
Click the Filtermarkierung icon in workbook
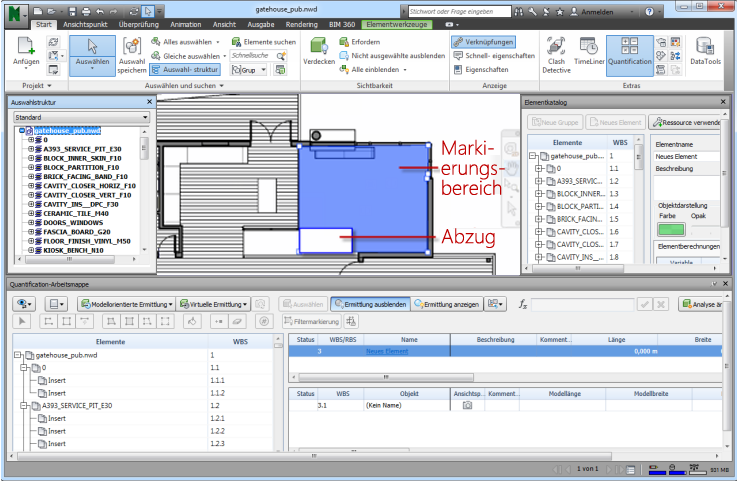pyautogui.click(x=288, y=322)
